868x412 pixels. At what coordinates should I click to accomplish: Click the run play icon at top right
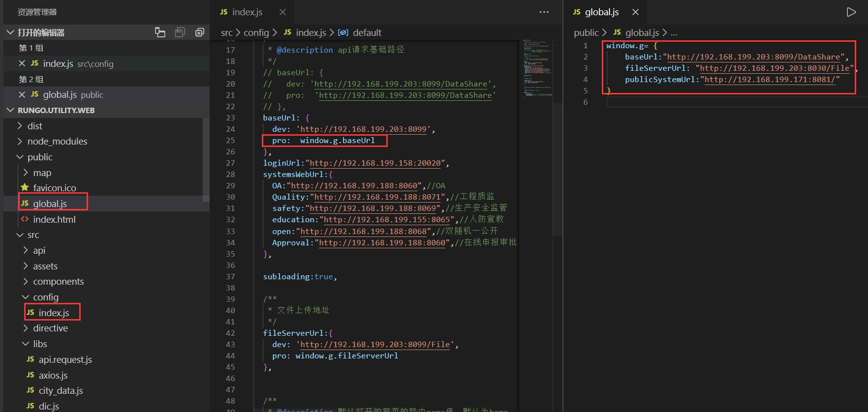click(851, 12)
